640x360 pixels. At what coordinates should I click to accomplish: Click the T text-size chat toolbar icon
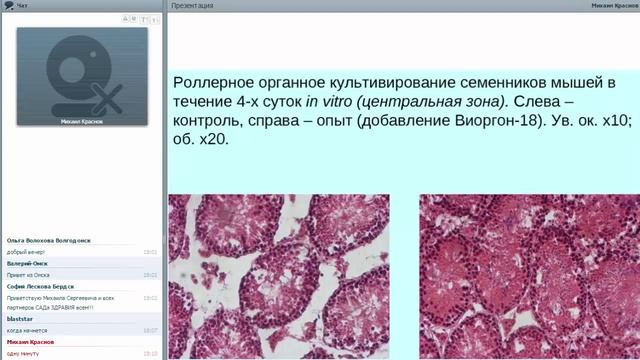pyautogui.click(x=144, y=20)
